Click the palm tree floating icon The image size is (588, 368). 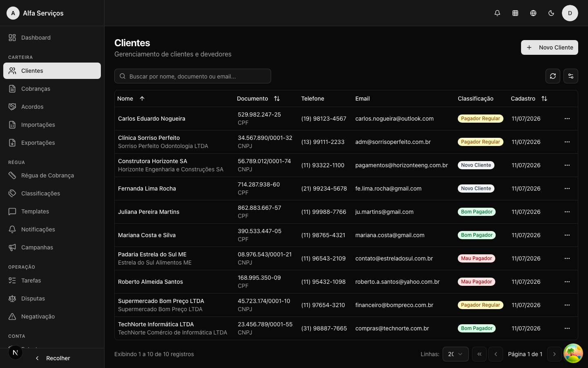573,353
